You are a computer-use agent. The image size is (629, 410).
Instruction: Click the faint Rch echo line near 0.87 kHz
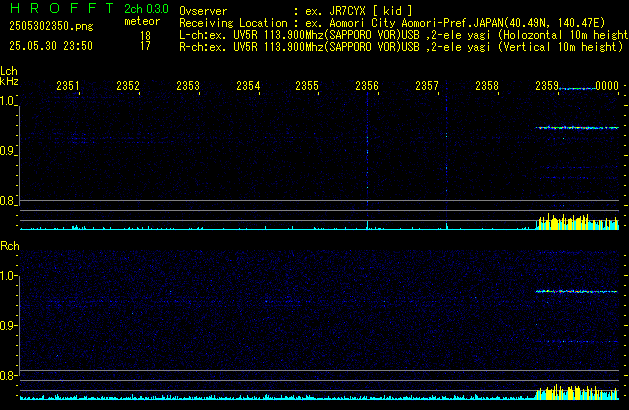click(578, 342)
